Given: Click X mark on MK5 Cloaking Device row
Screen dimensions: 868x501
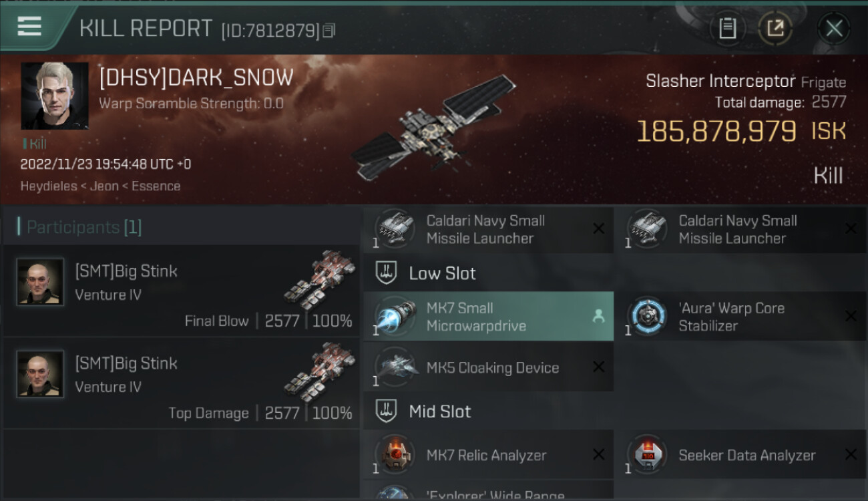Looking at the screenshot, I should tap(598, 367).
